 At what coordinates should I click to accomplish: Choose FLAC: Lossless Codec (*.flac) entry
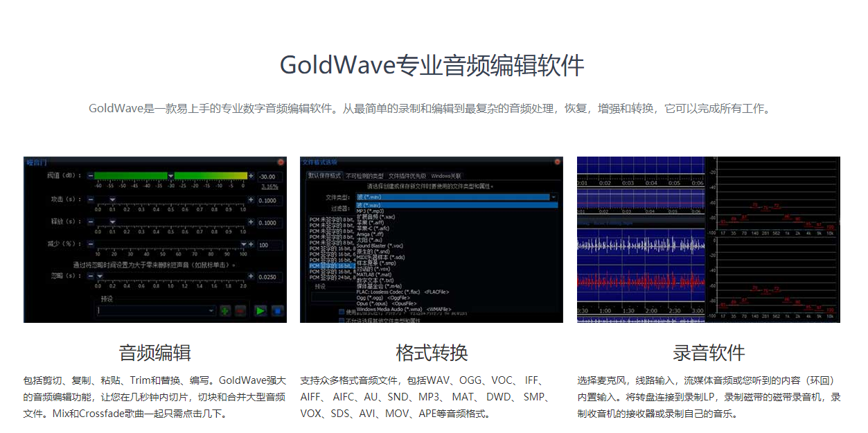click(404, 292)
